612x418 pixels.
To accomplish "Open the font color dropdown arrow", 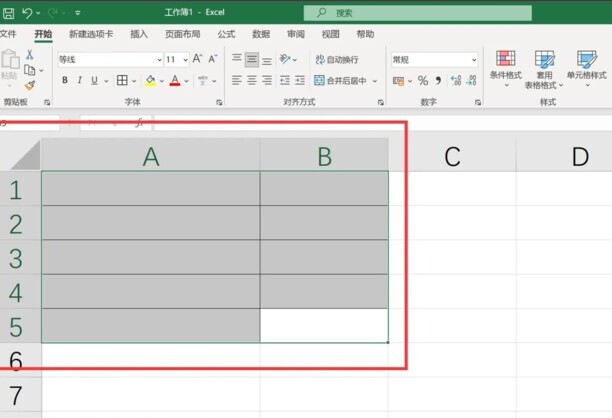I will pyautogui.click(x=187, y=81).
